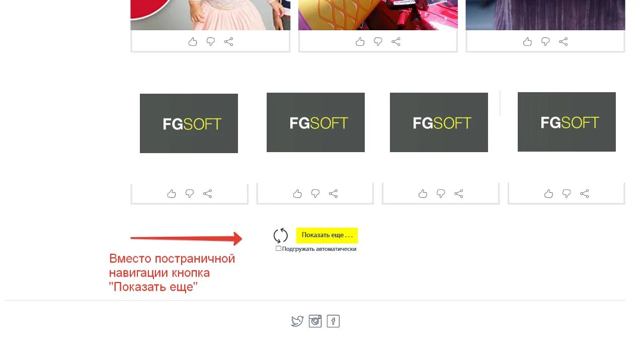Open the Instagram icon in footer
The image size is (644, 340).
315,321
